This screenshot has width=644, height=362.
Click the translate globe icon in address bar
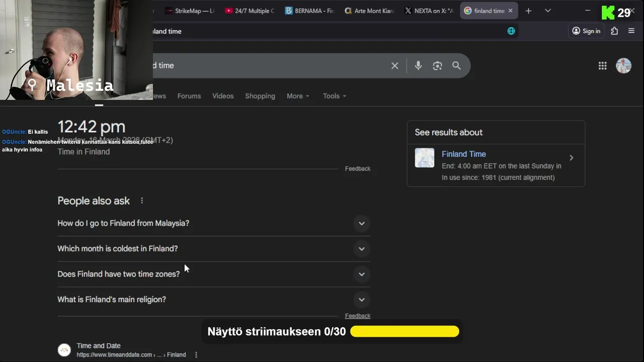pos(511,31)
